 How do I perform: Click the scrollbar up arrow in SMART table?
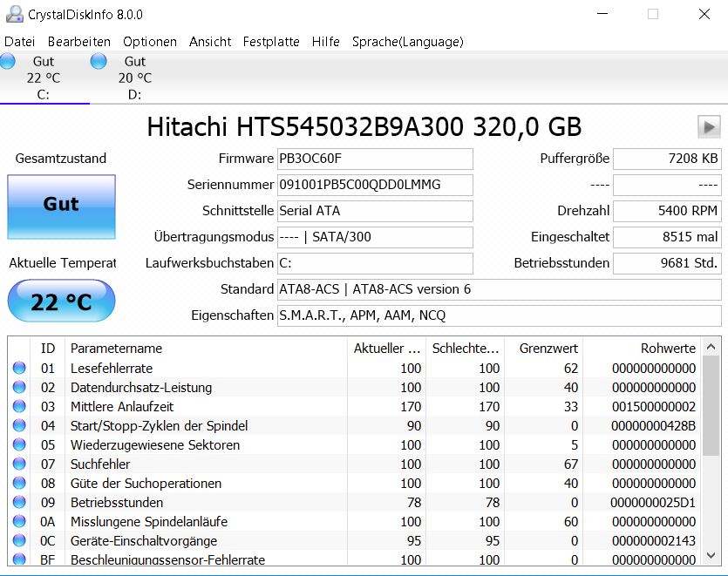711,346
